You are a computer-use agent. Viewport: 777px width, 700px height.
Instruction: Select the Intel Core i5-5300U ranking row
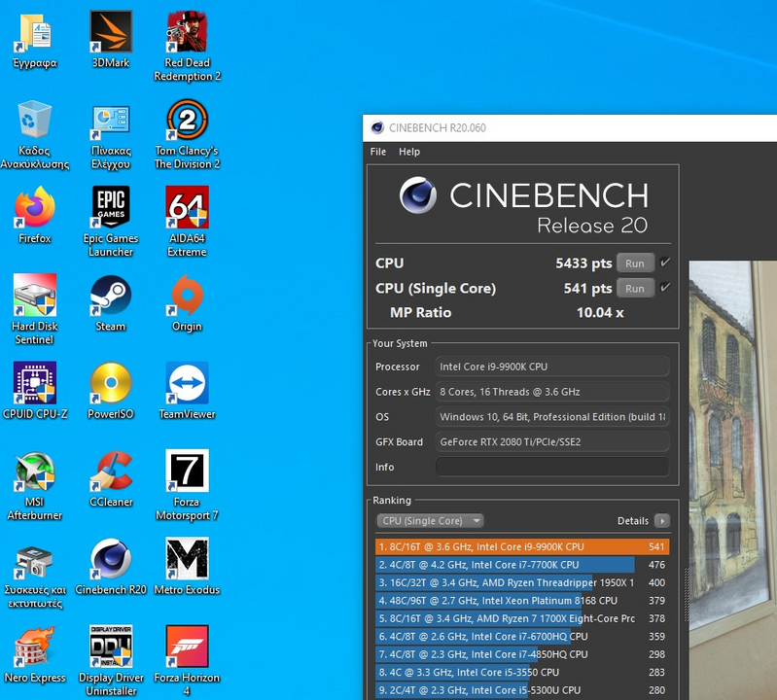522,690
